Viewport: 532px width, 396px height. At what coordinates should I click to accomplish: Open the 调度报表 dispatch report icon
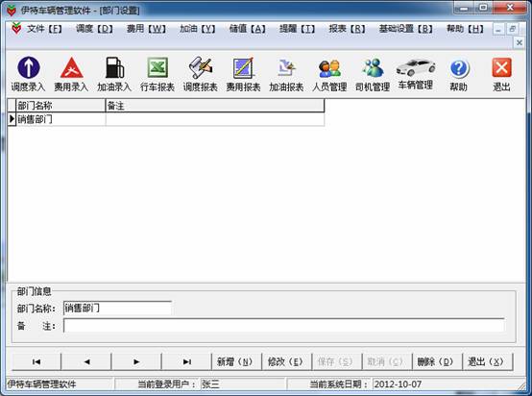[201, 74]
